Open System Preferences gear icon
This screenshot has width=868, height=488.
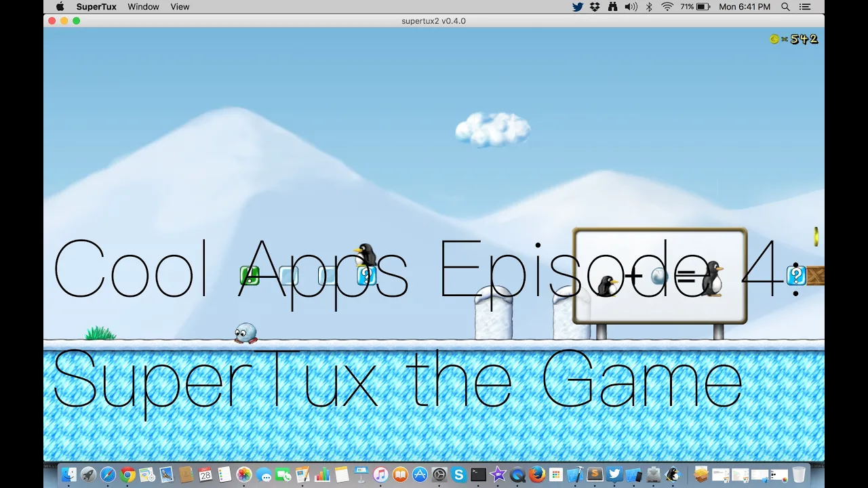coord(439,474)
